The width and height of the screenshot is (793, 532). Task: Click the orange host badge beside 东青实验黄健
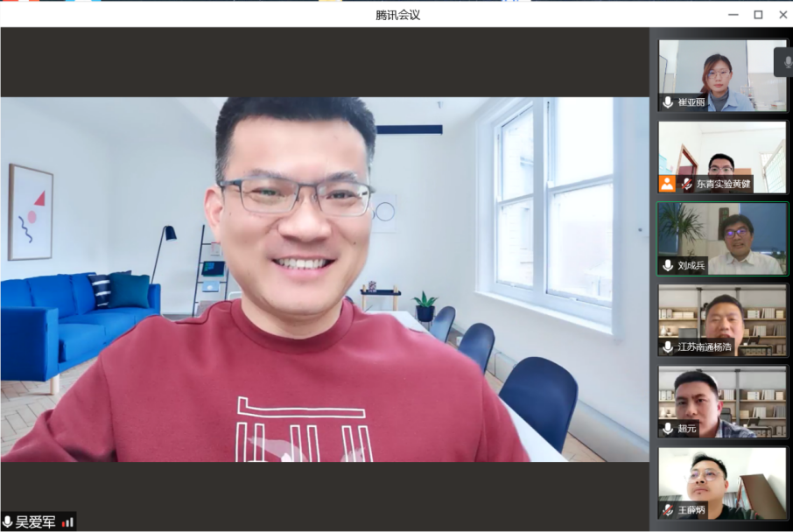click(x=667, y=184)
